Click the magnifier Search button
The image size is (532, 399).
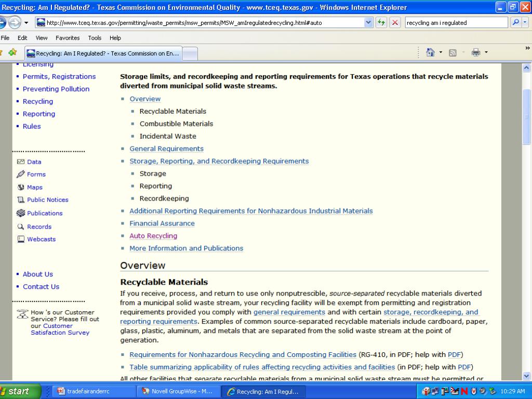(515, 23)
